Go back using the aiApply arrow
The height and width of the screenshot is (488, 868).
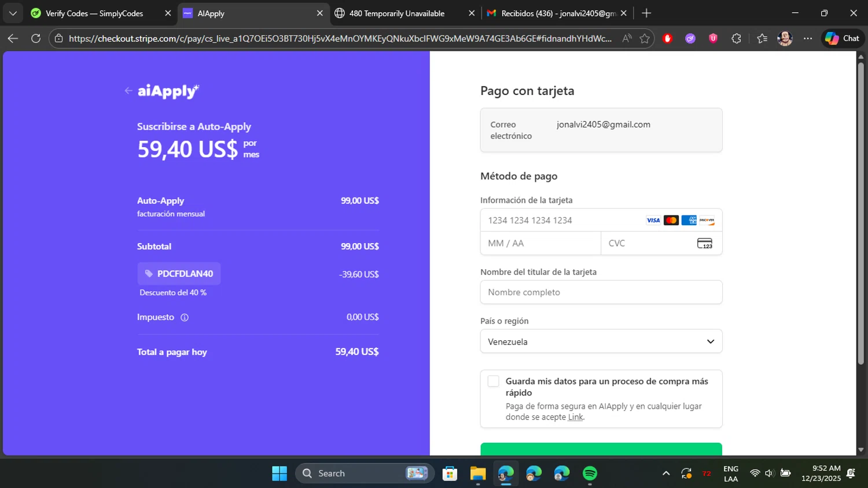coord(128,91)
